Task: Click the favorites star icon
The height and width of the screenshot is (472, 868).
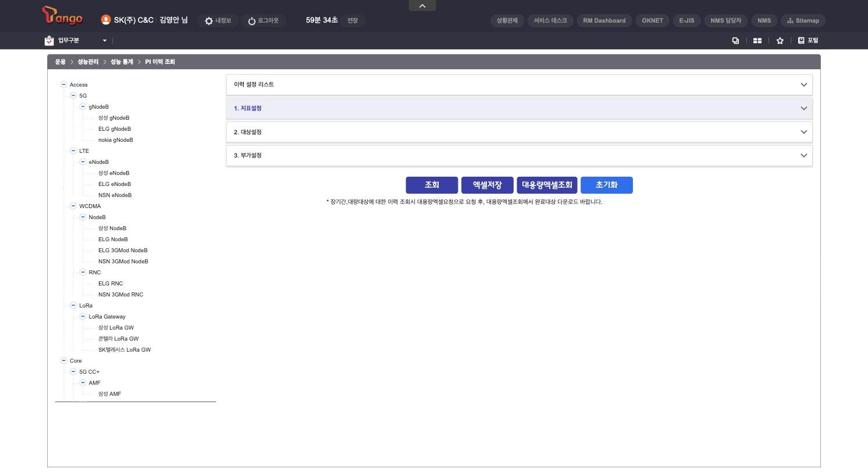Action: [780, 40]
